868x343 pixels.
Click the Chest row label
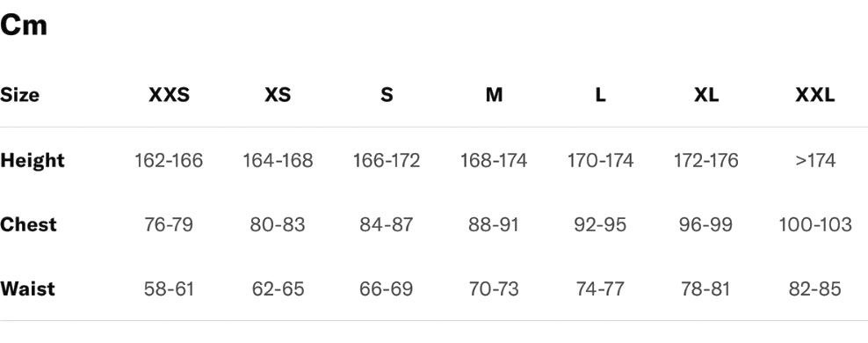(28, 225)
